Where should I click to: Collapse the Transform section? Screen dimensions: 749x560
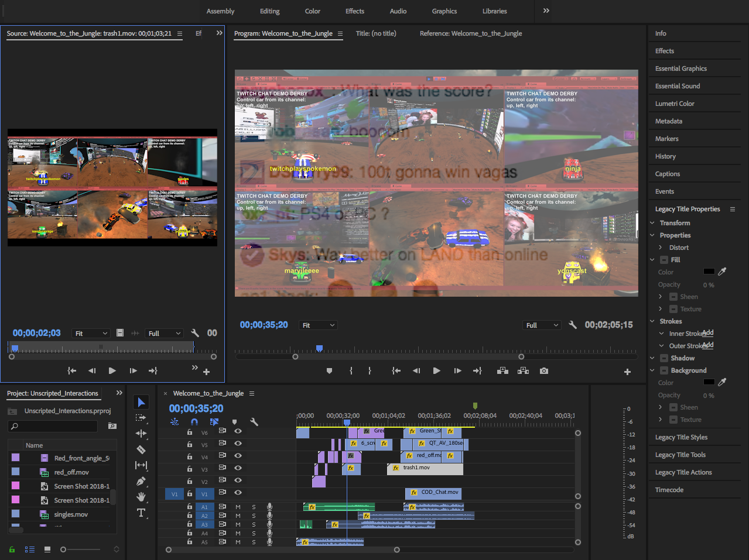point(652,223)
